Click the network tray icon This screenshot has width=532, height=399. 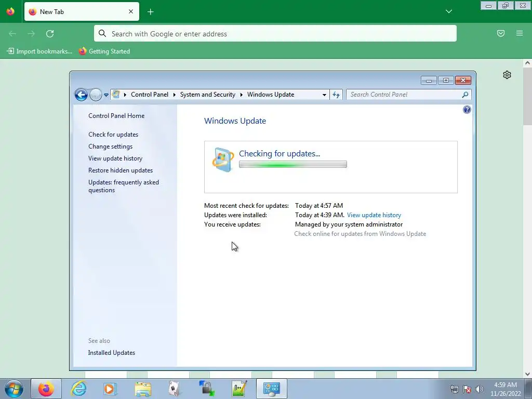tap(454, 389)
